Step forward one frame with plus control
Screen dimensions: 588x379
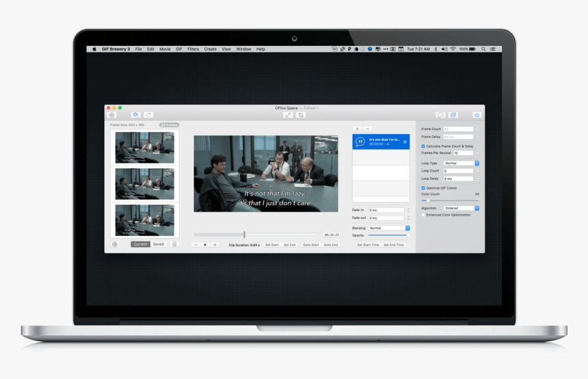pos(215,245)
